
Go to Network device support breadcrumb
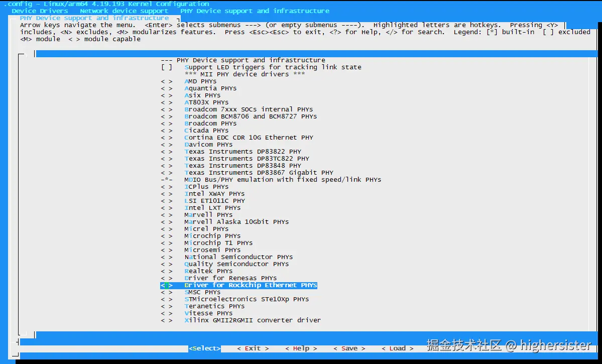pos(124,11)
